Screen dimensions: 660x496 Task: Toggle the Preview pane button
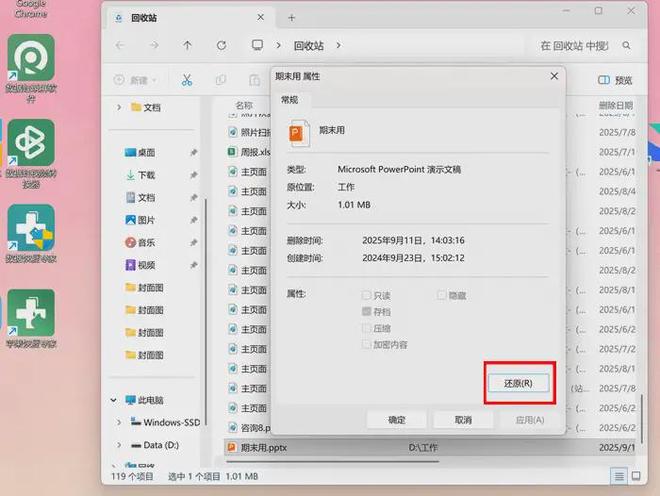[615, 80]
